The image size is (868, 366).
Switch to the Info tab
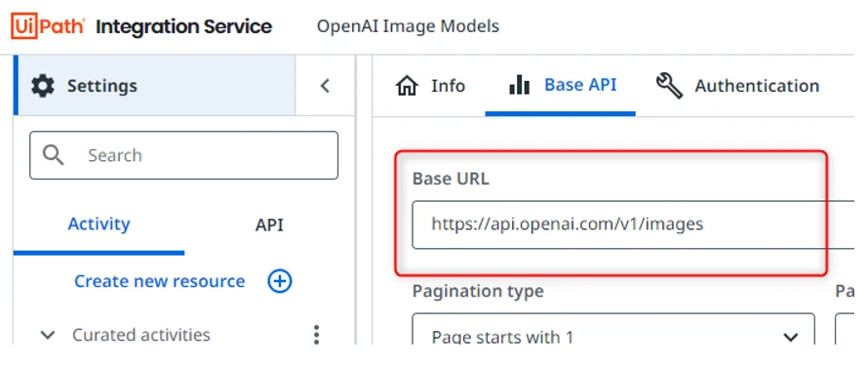click(x=430, y=86)
